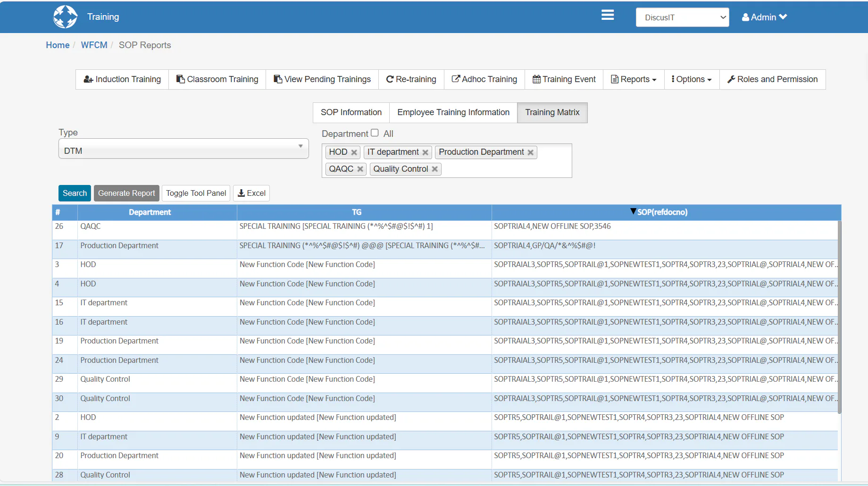Click the table's vertical scrollbar
The image size is (868, 486).
point(839,317)
